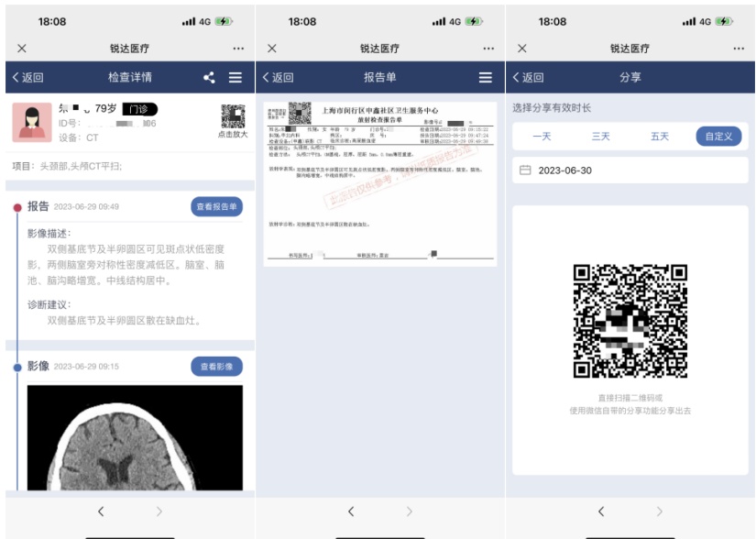Viewport: 756px width, 539px height.
Task: Click 查看影像 button
Action: [216, 367]
